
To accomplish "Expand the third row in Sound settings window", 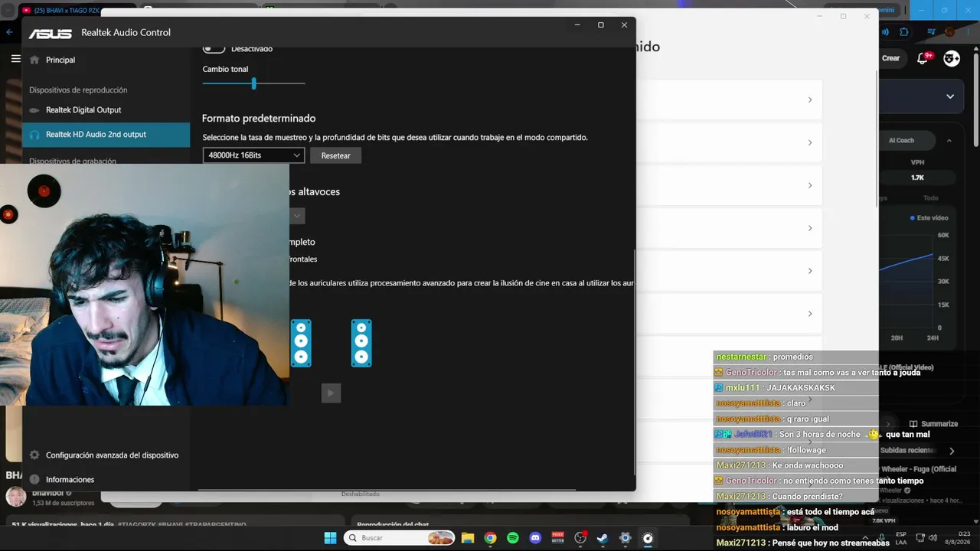I will tap(810, 185).
